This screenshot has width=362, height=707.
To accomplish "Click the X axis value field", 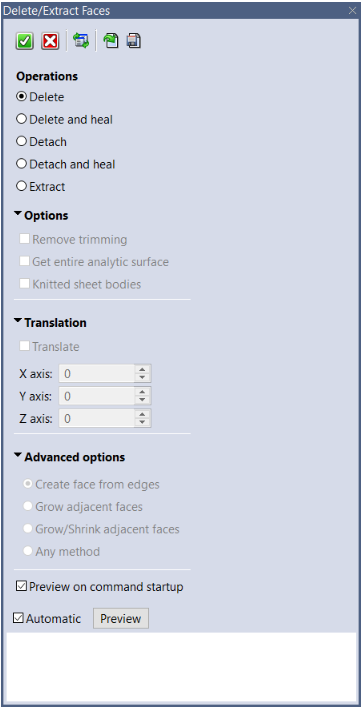I will click(x=96, y=373).
